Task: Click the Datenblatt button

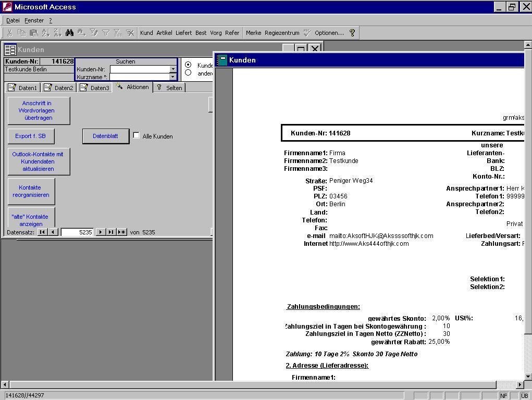Action: pyautogui.click(x=105, y=136)
